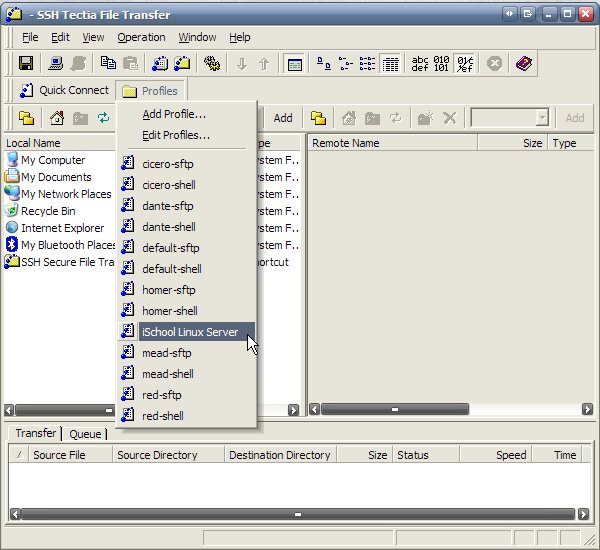Viewport: 600px width, 550px height.
Task: Click the local pane Add button
Action: click(x=283, y=118)
